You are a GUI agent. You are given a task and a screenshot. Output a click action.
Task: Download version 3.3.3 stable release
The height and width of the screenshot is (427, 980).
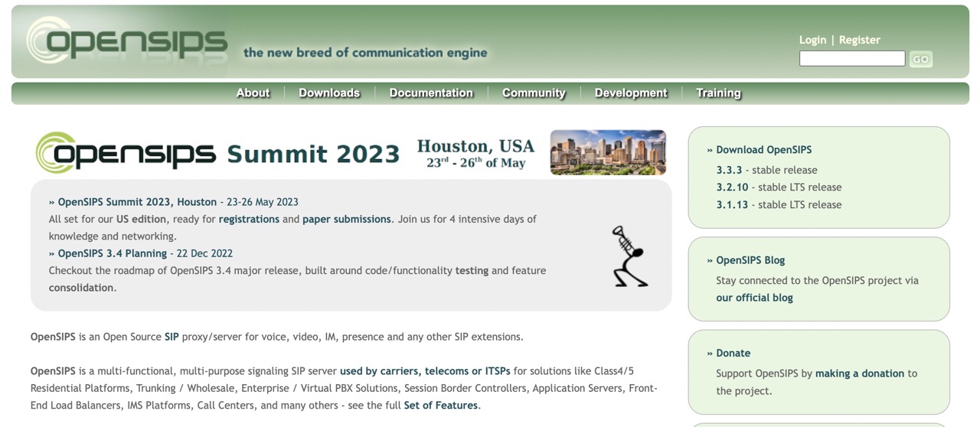point(730,170)
